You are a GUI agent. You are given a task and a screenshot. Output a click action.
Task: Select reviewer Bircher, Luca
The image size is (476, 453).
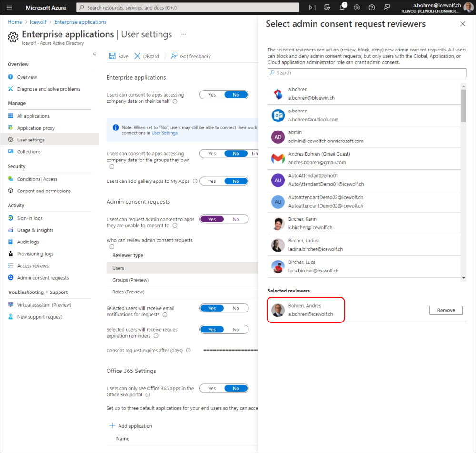tap(364, 266)
